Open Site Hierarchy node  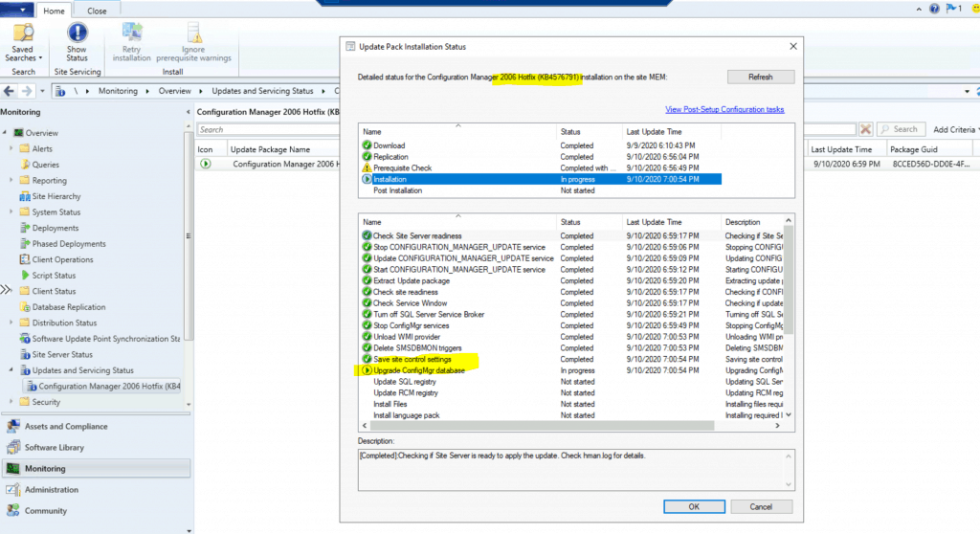pos(56,196)
